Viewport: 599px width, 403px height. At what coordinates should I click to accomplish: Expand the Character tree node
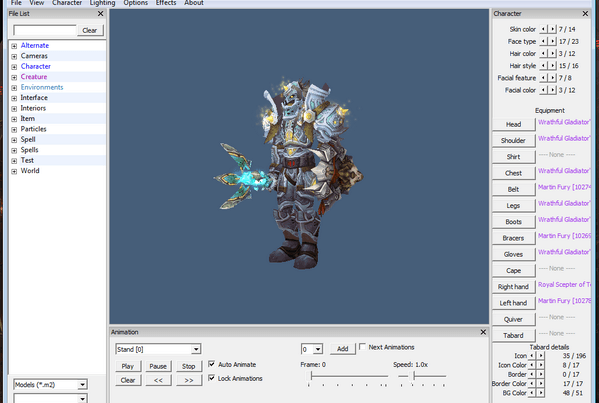coord(14,67)
